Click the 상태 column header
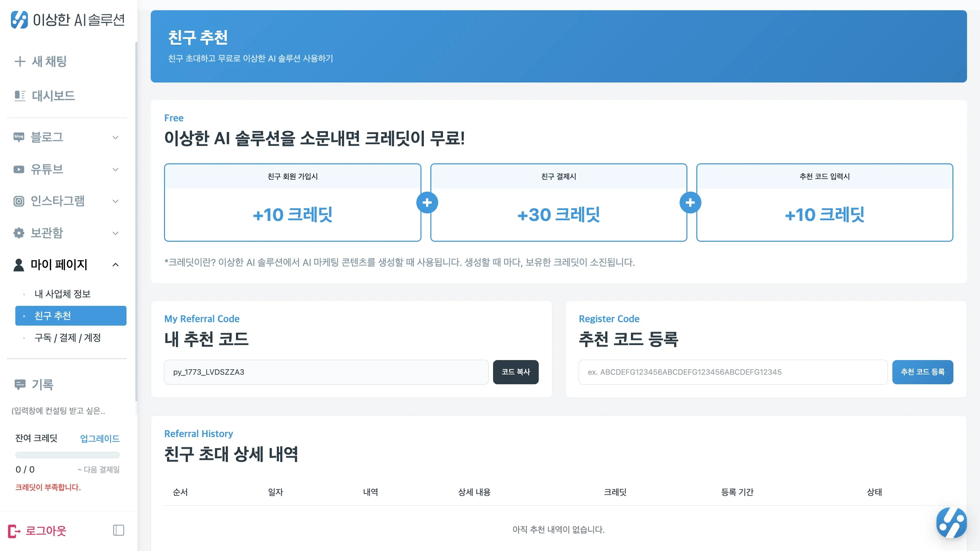This screenshot has width=980, height=551. click(x=874, y=492)
